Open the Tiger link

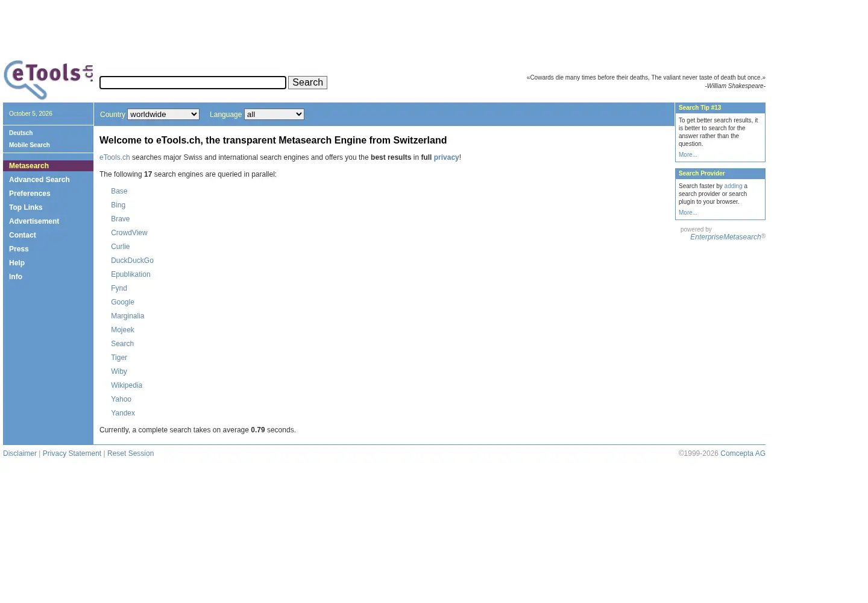[119, 358]
